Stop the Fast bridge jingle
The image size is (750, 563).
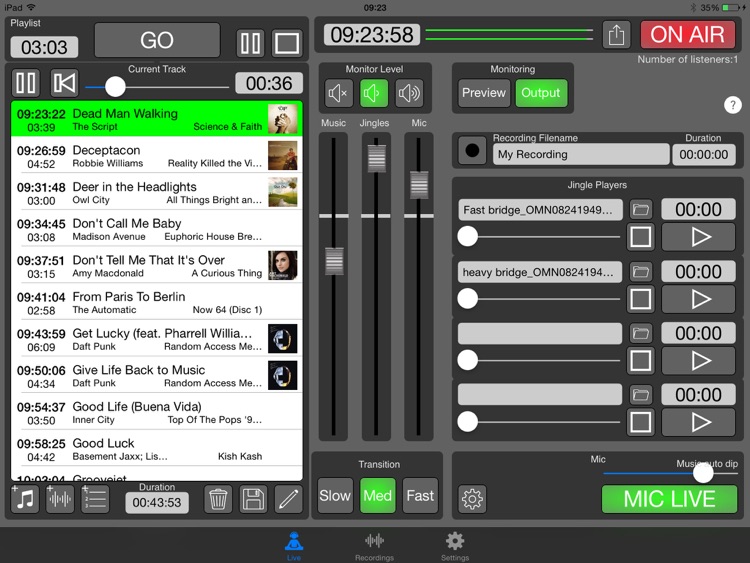[x=640, y=237]
